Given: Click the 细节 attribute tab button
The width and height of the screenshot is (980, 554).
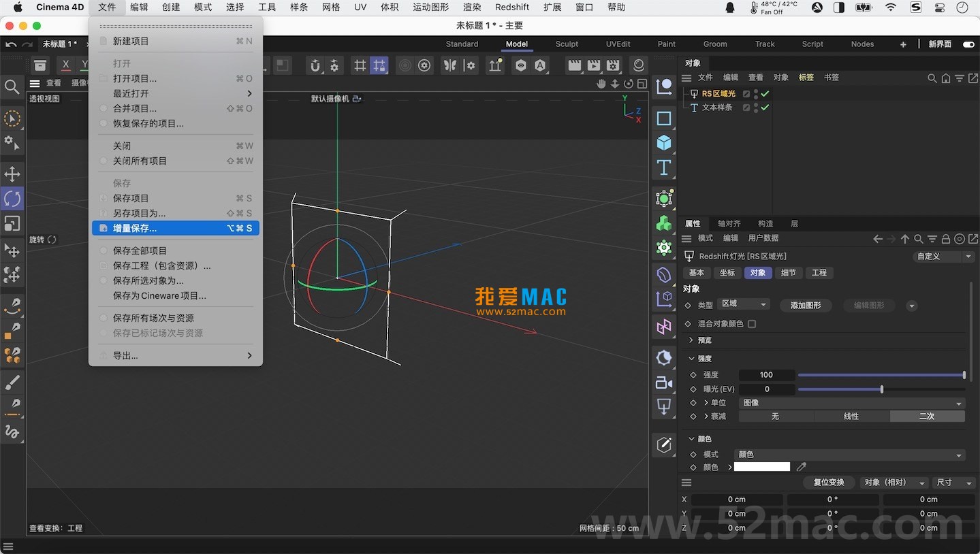Looking at the screenshot, I should click(x=789, y=273).
